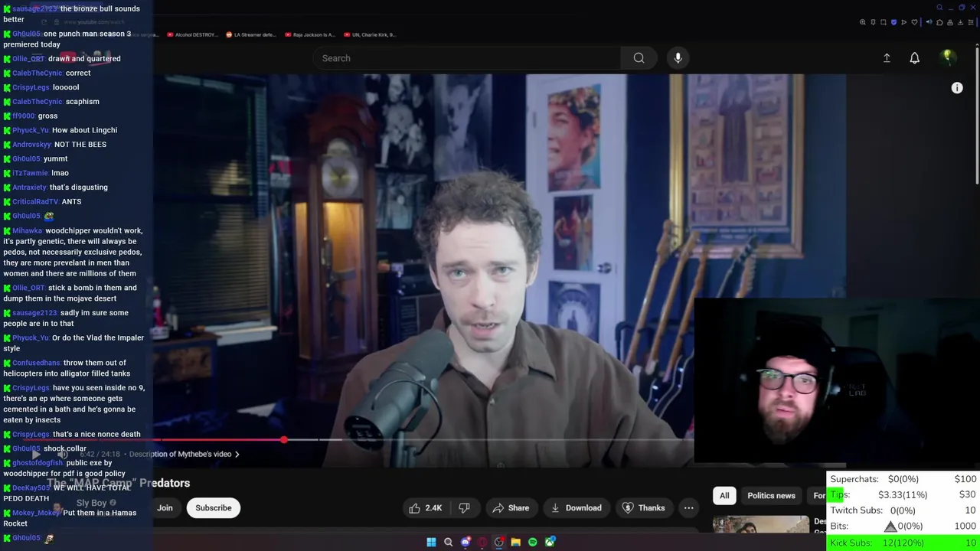Viewport: 980px width, 551px height.
Task: Switch to the UN, Charlie Kirk, 9... tab
Action: [369, 34]
